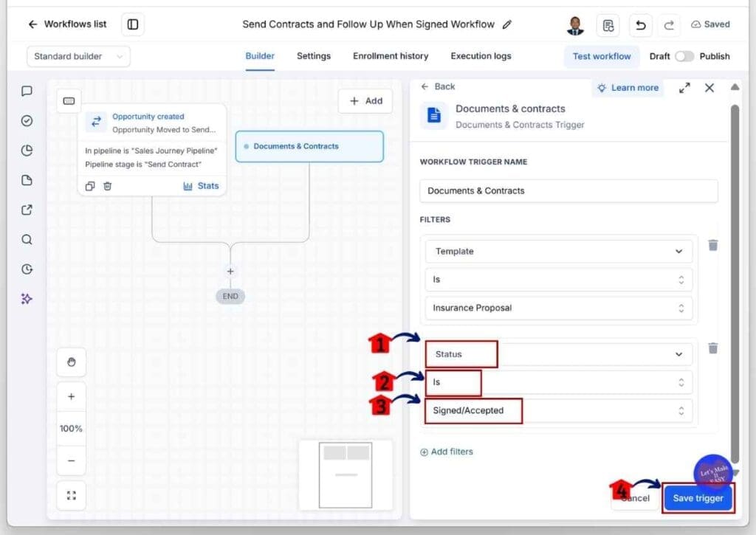Open the Status filter dropdown
756x535 pixels.
point(559,354)
